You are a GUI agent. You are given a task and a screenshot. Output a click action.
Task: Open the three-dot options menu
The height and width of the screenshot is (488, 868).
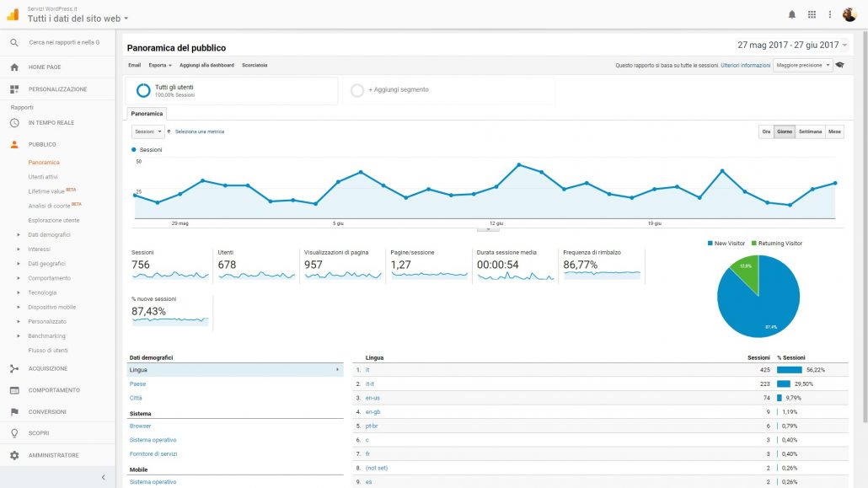tap(830, 15)
